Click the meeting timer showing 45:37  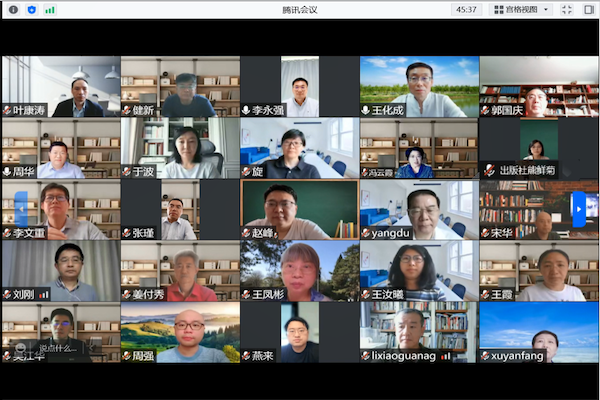click(x=466, y=9)
